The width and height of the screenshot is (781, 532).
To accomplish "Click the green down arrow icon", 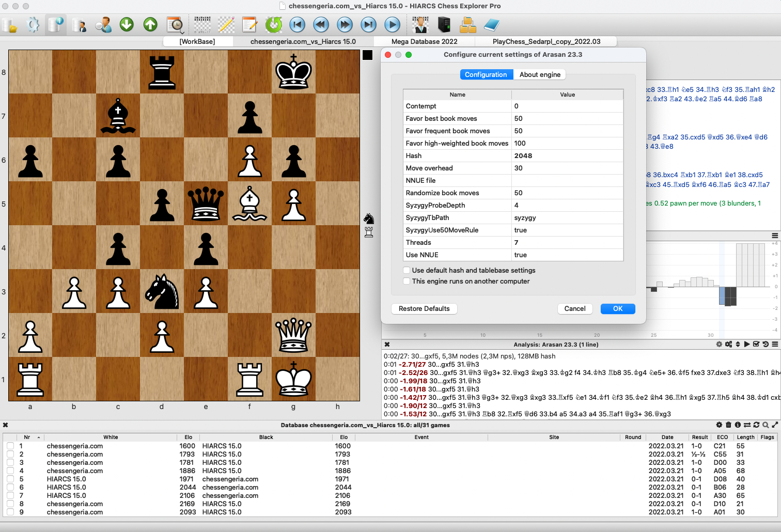I will click(127, 24).
